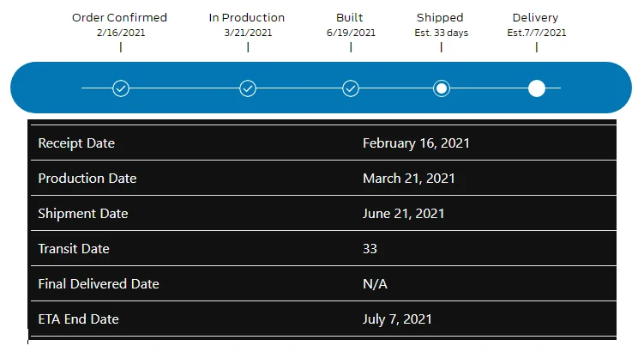This screenshot has width=644, height=352.
Task: Click the Order Confirmed step label
Action: pos(120,17)
